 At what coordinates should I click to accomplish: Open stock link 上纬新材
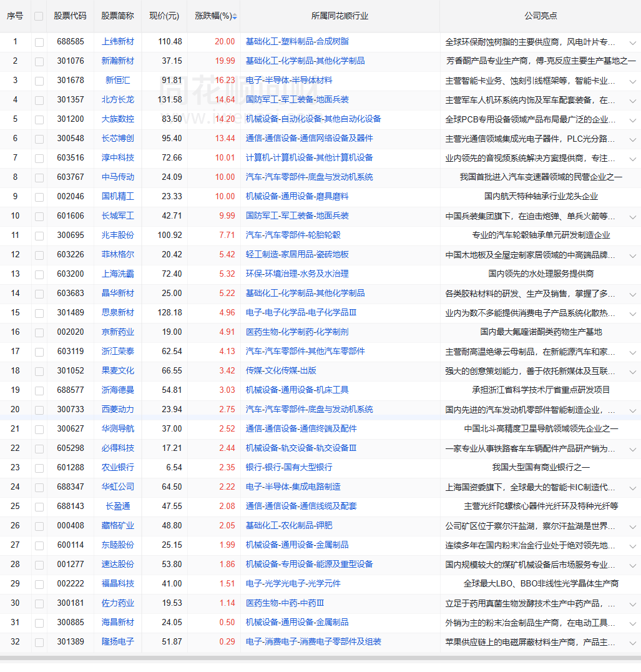point(118,42)
